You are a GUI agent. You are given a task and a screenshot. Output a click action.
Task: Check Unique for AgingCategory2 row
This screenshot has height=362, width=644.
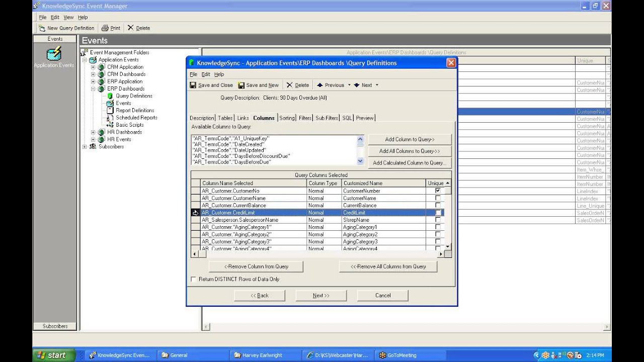coord(438,234)
